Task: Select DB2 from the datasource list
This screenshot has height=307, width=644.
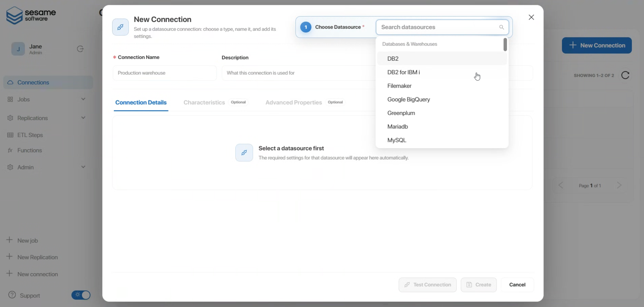Action: pyautogui.click(x=442, y=58)
